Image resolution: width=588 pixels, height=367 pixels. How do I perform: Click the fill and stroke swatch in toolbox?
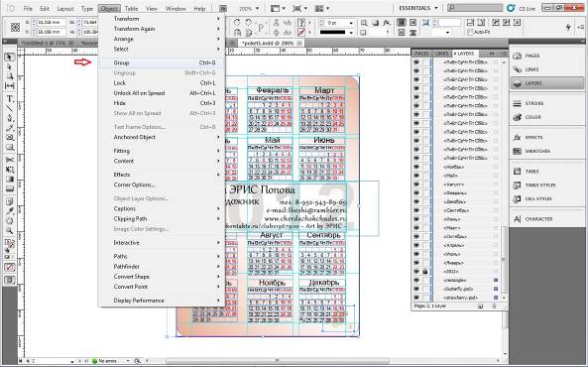point(9,244)
